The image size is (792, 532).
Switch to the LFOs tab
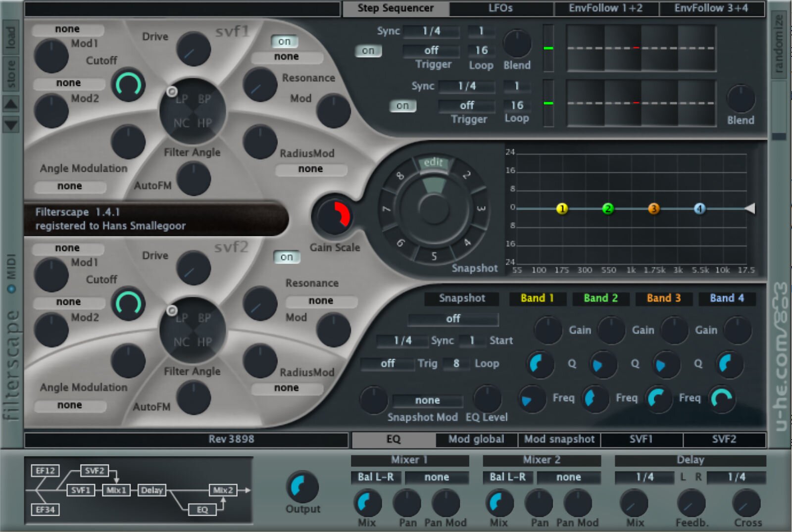pyautogui.click(x=500, y=8)
